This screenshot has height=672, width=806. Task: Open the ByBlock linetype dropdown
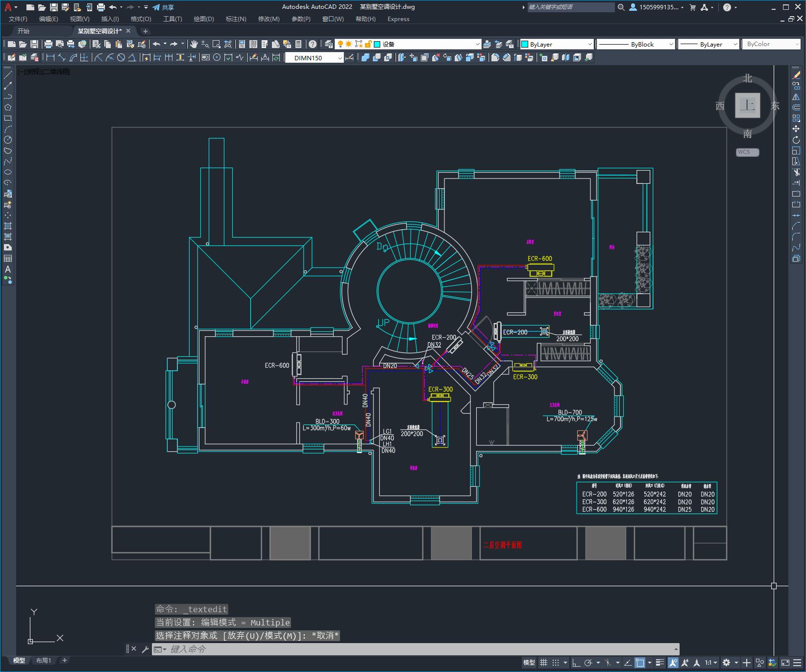click(x=636, y=44)
